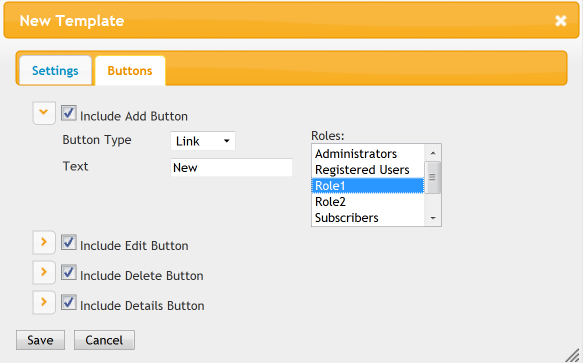Click the Include Add Button label
The width and height of the screenshot is (583, 363).
pyautogui.click(x=134, y=116)
